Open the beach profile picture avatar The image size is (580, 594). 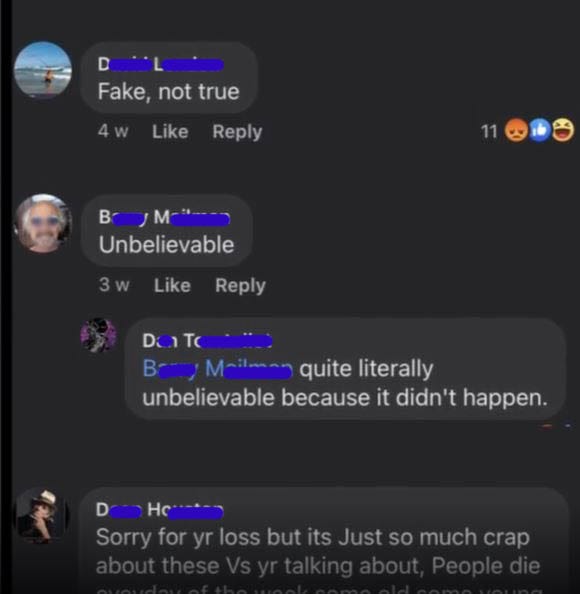[x=43, y=70]
